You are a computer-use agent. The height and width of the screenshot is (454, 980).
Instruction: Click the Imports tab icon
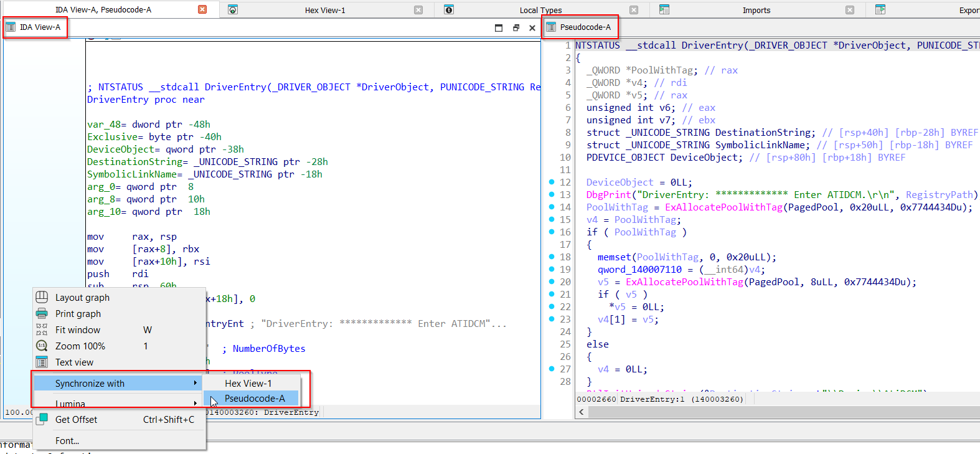tap(664, 10)
